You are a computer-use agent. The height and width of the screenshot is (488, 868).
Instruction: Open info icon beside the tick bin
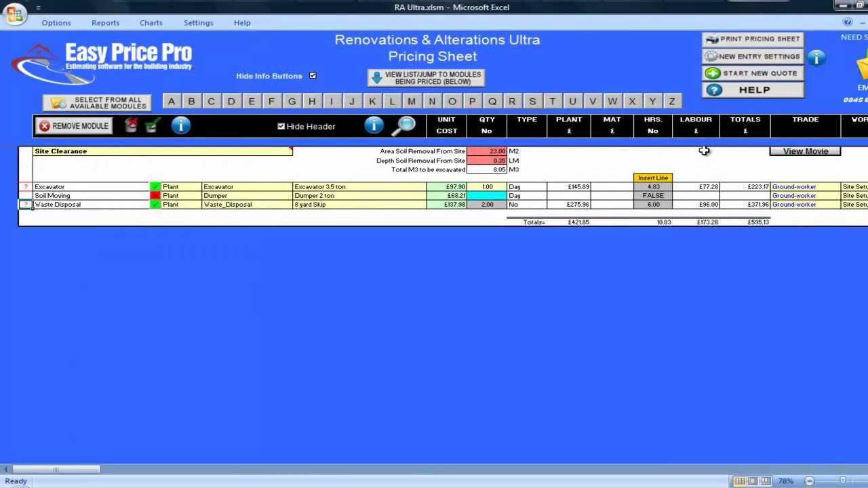[x=181, y=125]
